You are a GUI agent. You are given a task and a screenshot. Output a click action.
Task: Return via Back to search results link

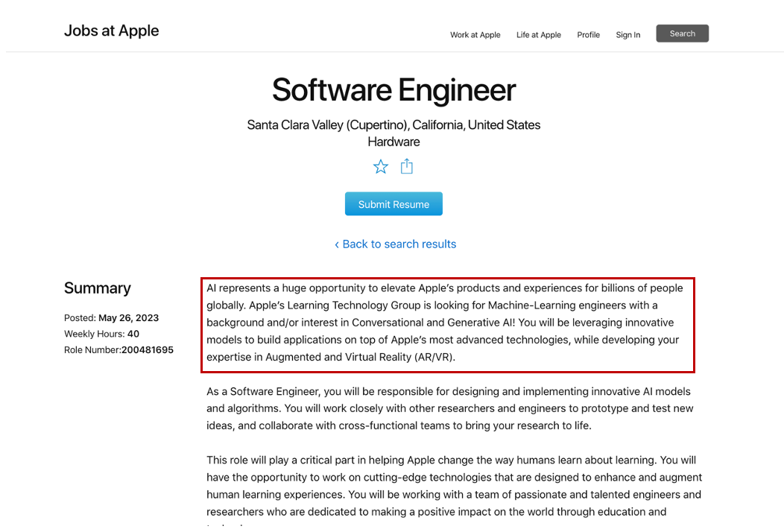tap(395, 244)
